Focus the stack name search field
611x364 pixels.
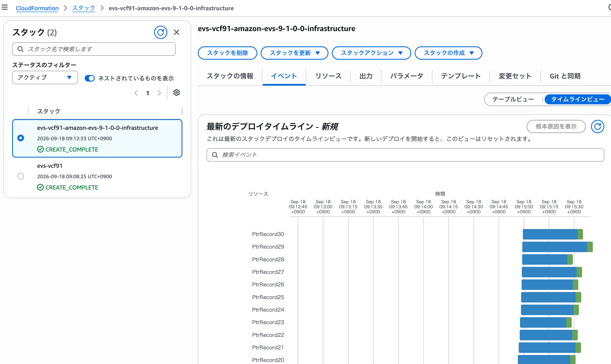(94, 49)
